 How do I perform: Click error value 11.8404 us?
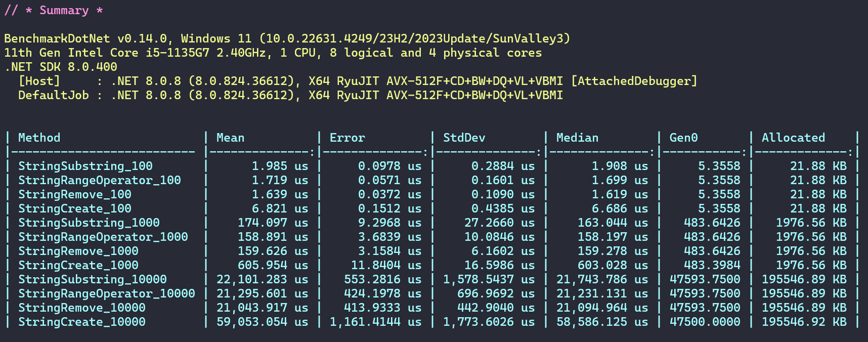pyautogui.click(x=386, y=265)
